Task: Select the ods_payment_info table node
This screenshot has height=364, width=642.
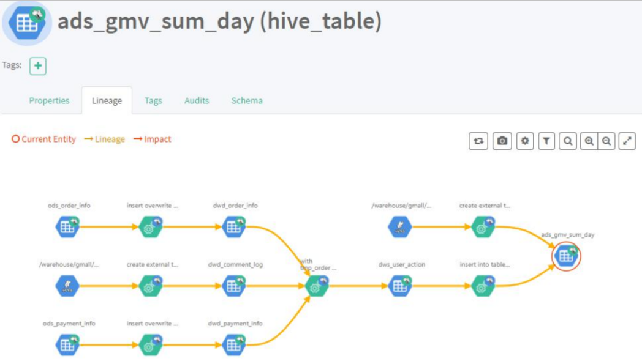Action: click(67, 345)
